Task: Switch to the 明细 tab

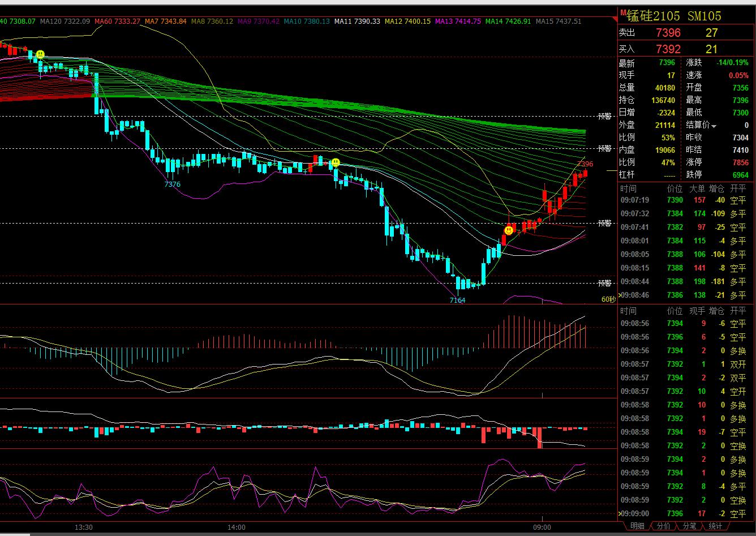Action: (637, 526)
